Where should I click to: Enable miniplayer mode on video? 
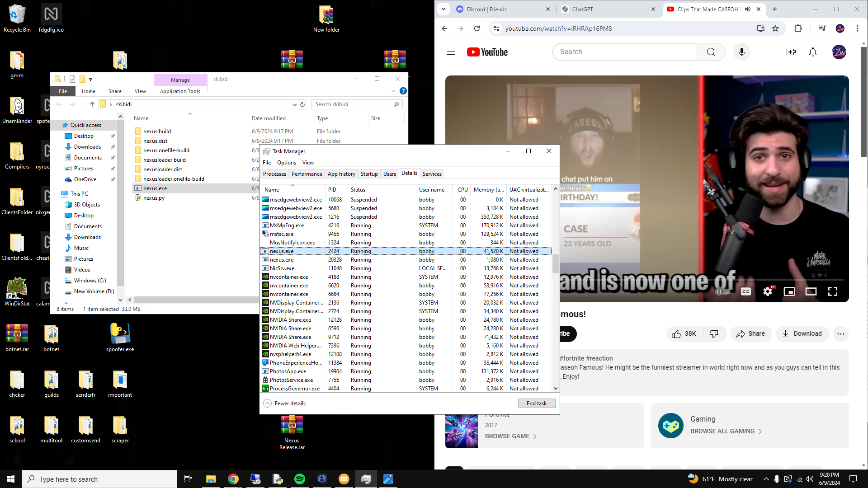789,291
